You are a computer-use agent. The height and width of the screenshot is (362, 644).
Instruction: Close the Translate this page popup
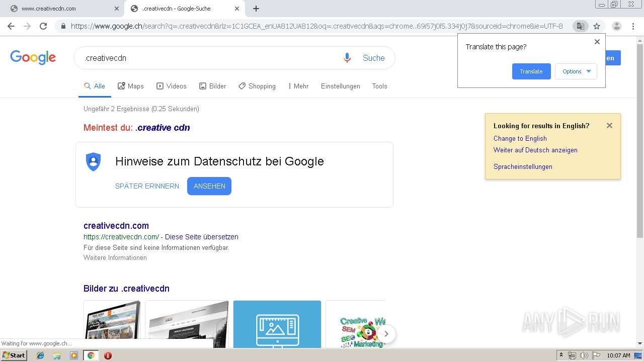(x=597, y=42)
